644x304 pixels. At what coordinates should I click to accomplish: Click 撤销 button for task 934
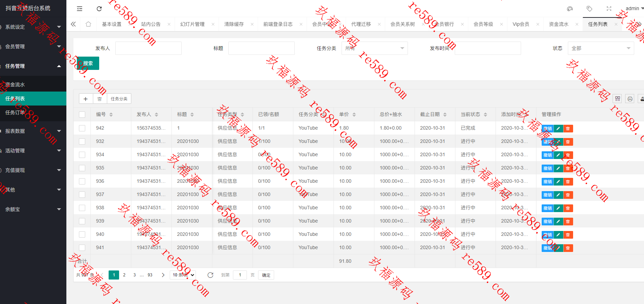point(548,155)
